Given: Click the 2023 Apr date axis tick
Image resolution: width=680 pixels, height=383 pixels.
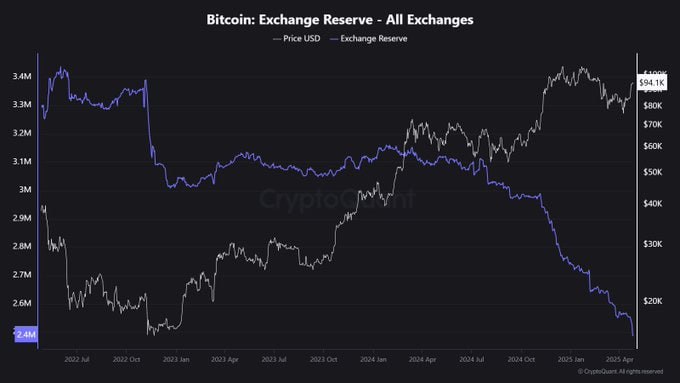Looking at the screenshot, I should pyautogui.click(x=225, y=360).
